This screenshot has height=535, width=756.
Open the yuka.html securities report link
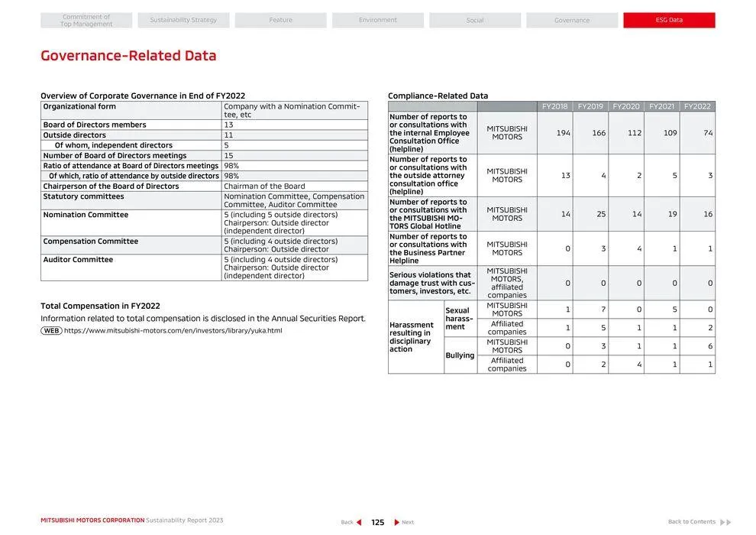click(x=174, y=330)
